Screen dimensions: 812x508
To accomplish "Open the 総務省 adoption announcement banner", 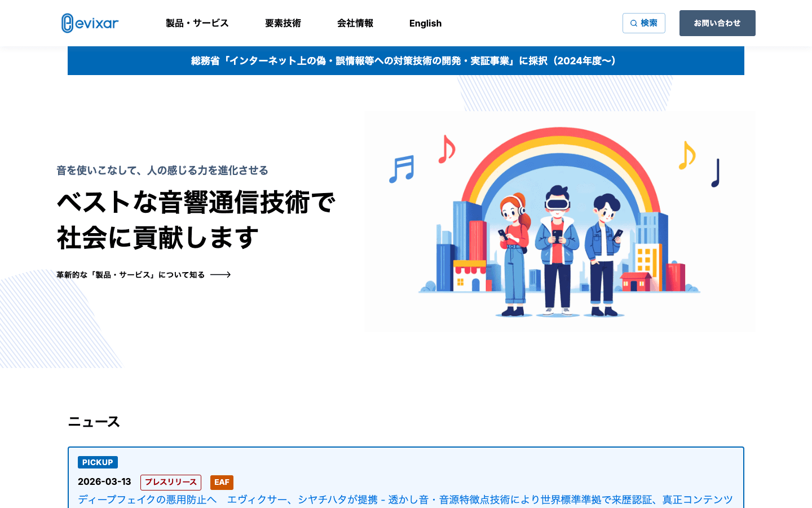I will tap(406, 61).
